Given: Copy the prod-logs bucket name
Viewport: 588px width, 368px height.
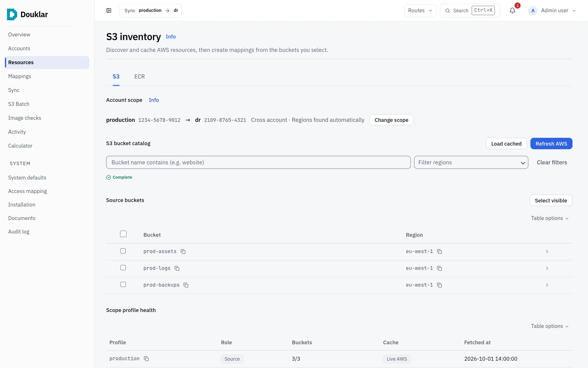Looking at the screenshot, I should pyautogui.click(x=177, y=268).
